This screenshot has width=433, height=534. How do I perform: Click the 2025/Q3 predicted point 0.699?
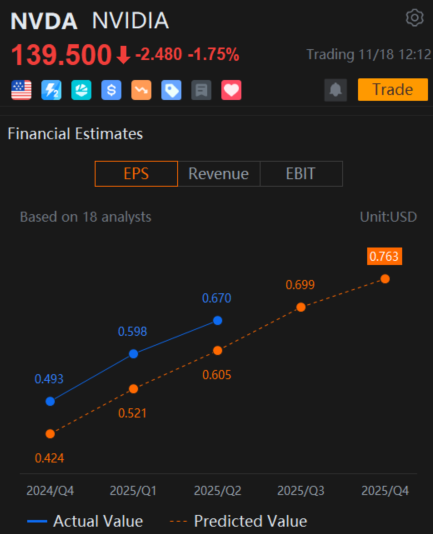pyautogui.click(x=301, y=307)
